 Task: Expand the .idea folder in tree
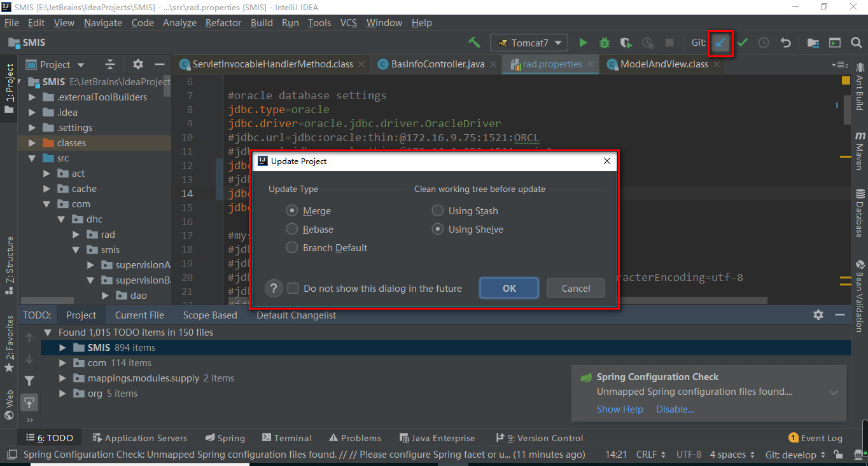pyautogui.click(x=32, y=113)
